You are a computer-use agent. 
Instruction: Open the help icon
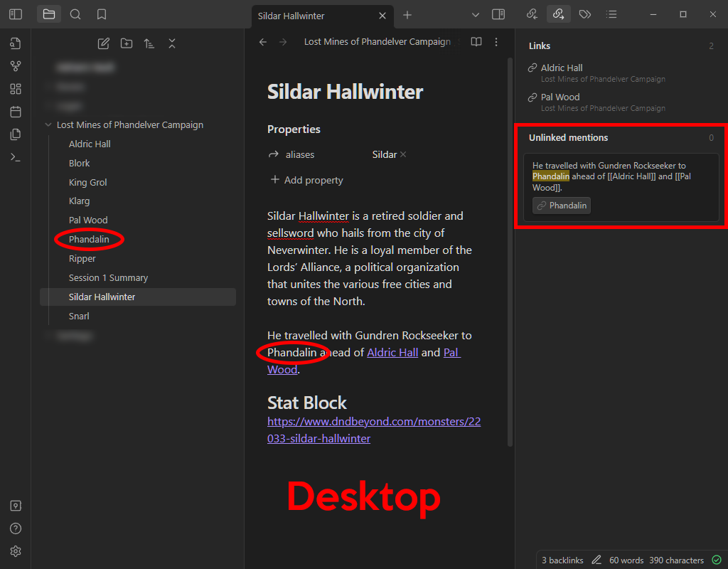[x=16, y=528]
